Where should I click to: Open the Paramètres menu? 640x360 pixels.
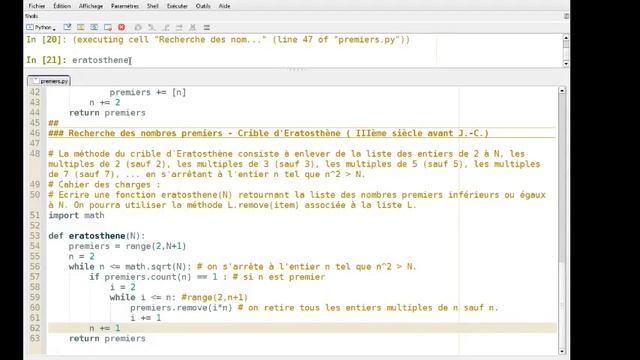click(x=124, y=6)
